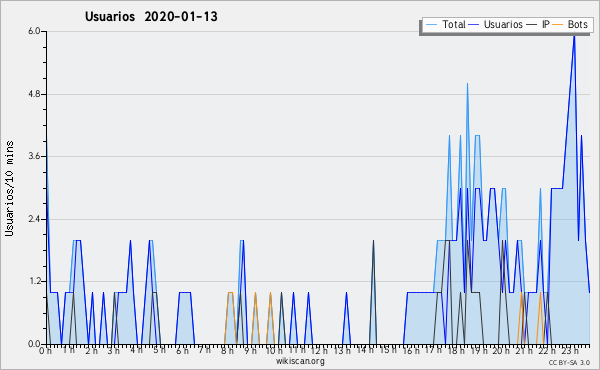Click the y-axis value 3.6
This screenshot has width=600, height=370.
(34, 156)
